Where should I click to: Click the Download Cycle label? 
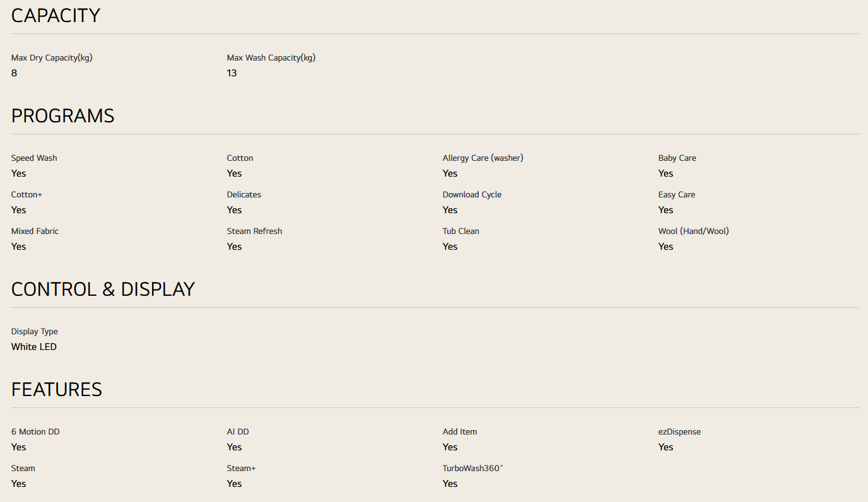pyautogui.click(x=472, y=195)
